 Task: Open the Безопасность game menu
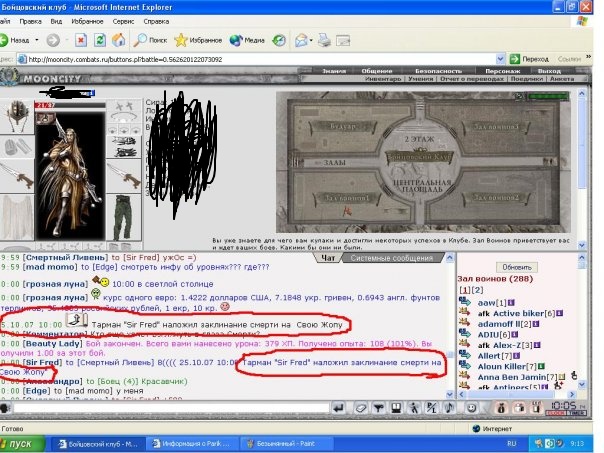438,71
